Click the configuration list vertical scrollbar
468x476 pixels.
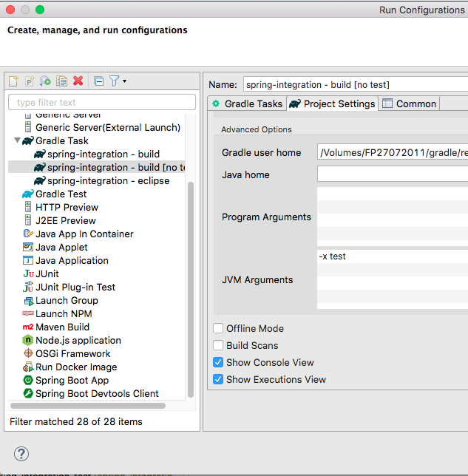click(x=191, y=289)
